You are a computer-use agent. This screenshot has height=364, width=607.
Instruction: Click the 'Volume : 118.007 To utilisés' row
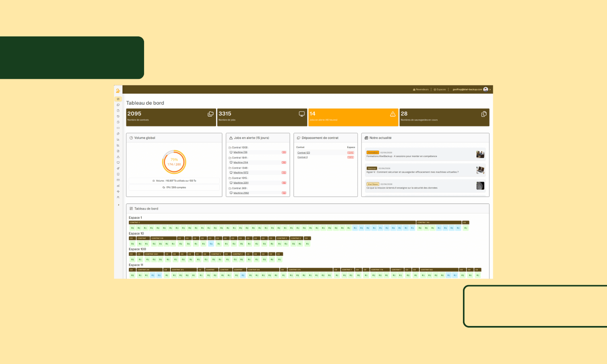[x=174, y=181]
